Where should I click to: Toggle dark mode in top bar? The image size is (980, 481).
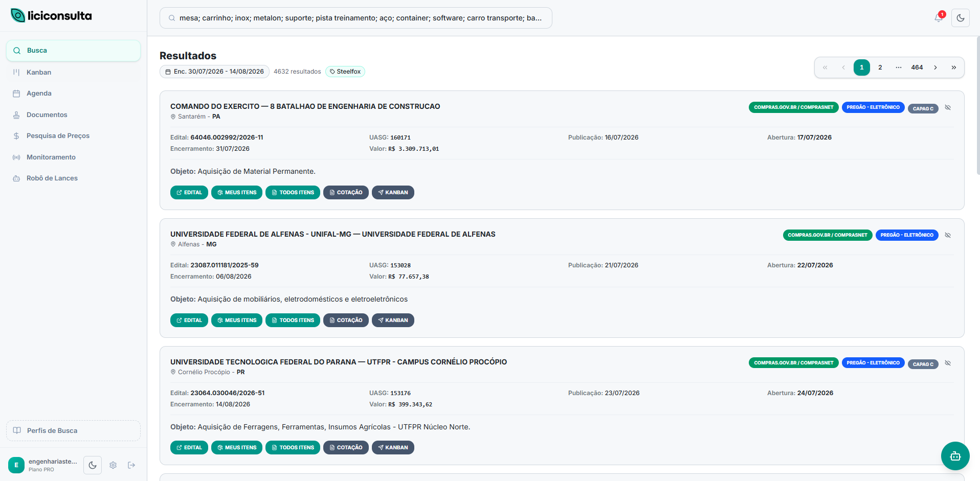tap(961, 18)
